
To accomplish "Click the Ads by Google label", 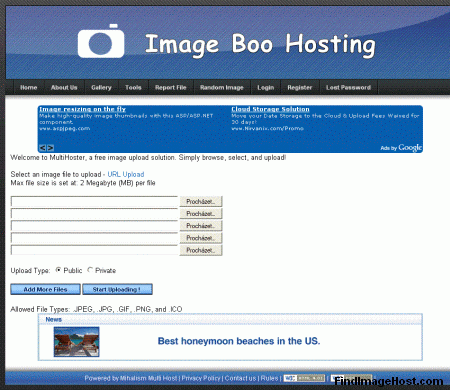I will pyautogui.click(x=401, y=148).
